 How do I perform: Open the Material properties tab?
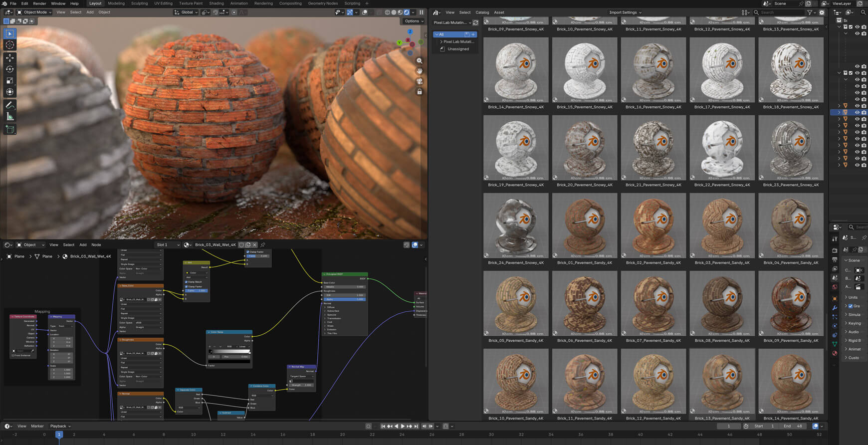point(835,353)
